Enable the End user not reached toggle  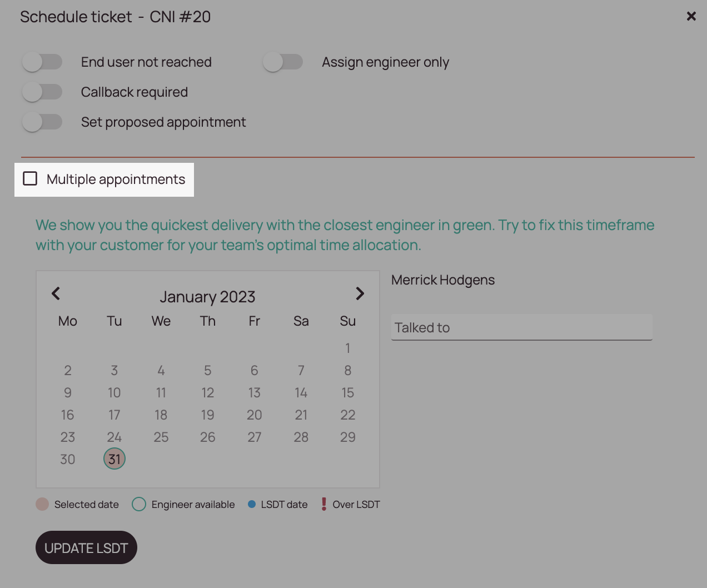point(43,62)
